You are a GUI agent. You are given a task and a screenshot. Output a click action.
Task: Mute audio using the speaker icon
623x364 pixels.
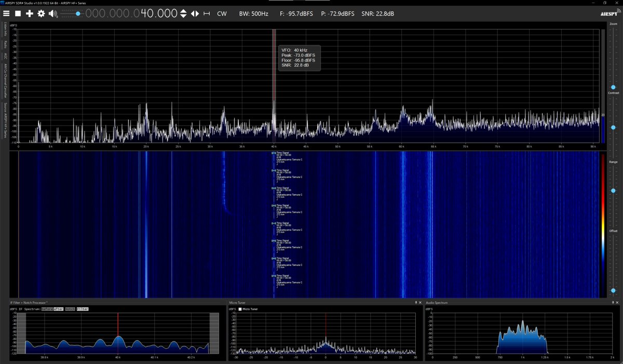pos(53,14)
